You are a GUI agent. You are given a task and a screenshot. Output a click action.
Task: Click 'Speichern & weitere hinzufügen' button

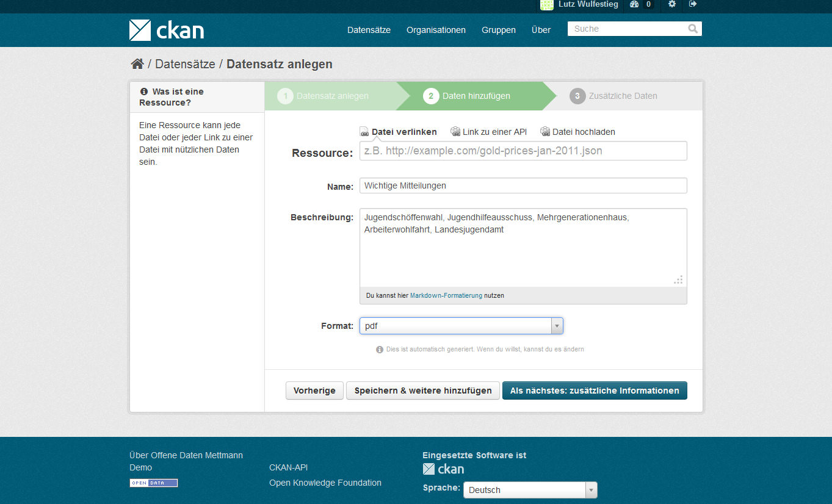(423, 391)
